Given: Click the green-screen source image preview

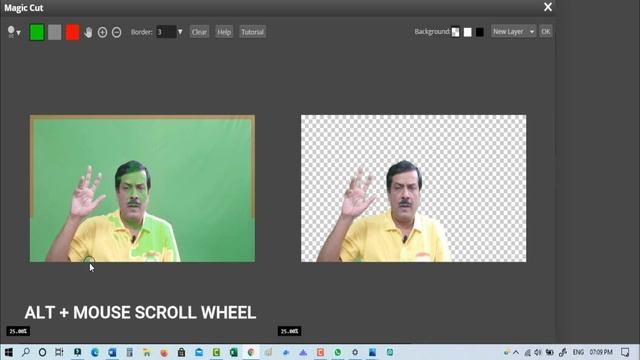Looking at the screenshot, I should coord(142,188).
